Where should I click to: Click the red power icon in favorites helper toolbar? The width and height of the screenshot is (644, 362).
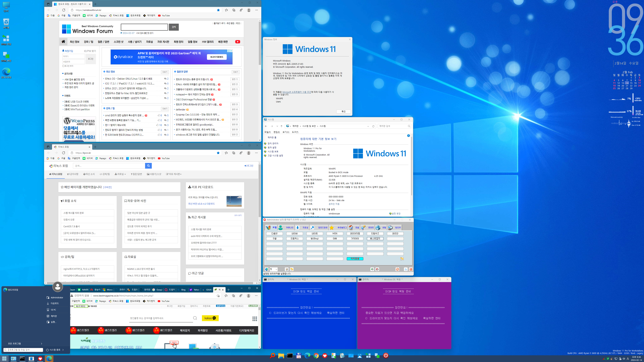[x=411, y=269]
